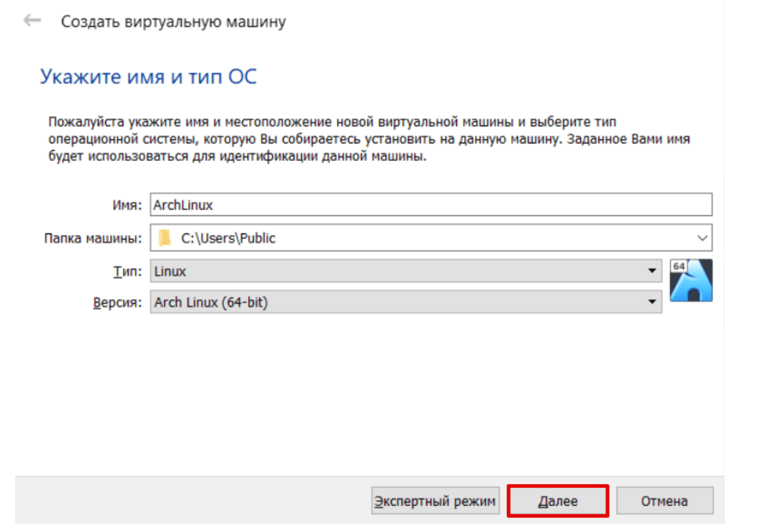Screen dimensions: 760x532
Task: Click the C:\Users\Public path text
Action: click(x=228, y=238)
